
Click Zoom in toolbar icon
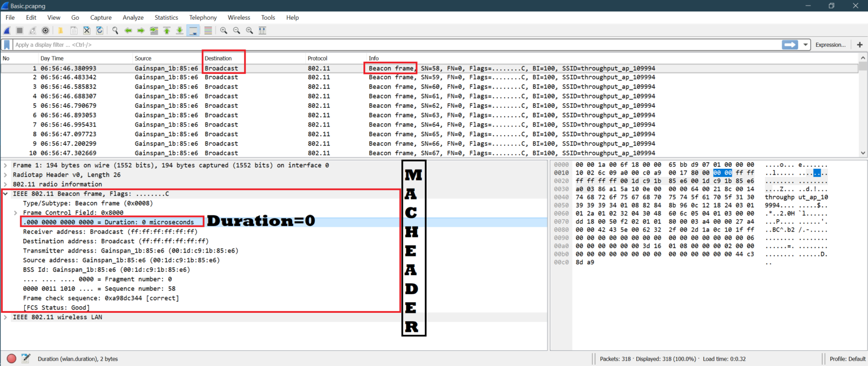[x=224, y=30]
